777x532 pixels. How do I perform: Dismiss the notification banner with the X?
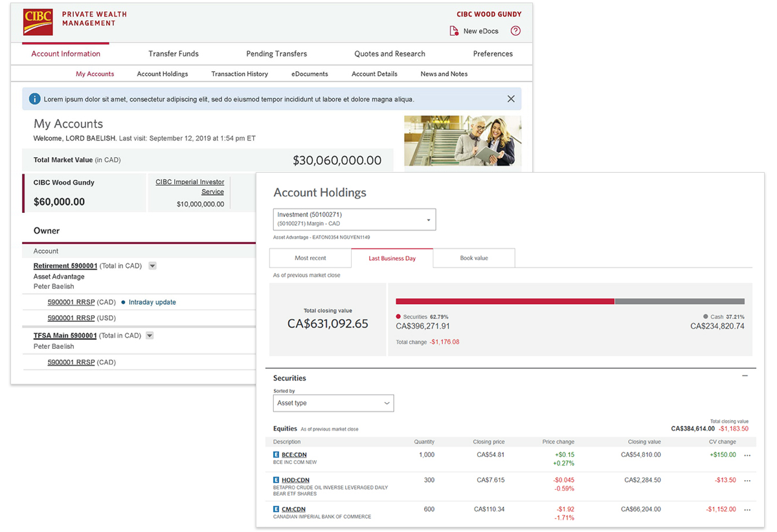coord(511,98)
